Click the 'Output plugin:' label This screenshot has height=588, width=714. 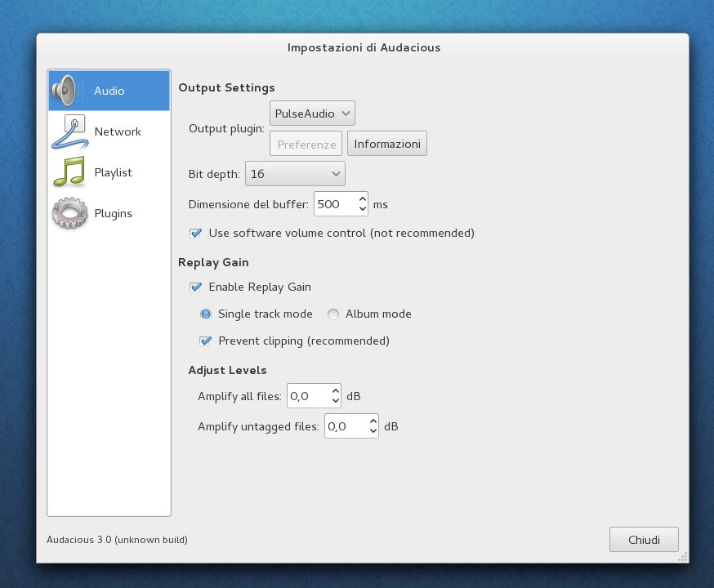pyautogui.click(x=226, y=128)
